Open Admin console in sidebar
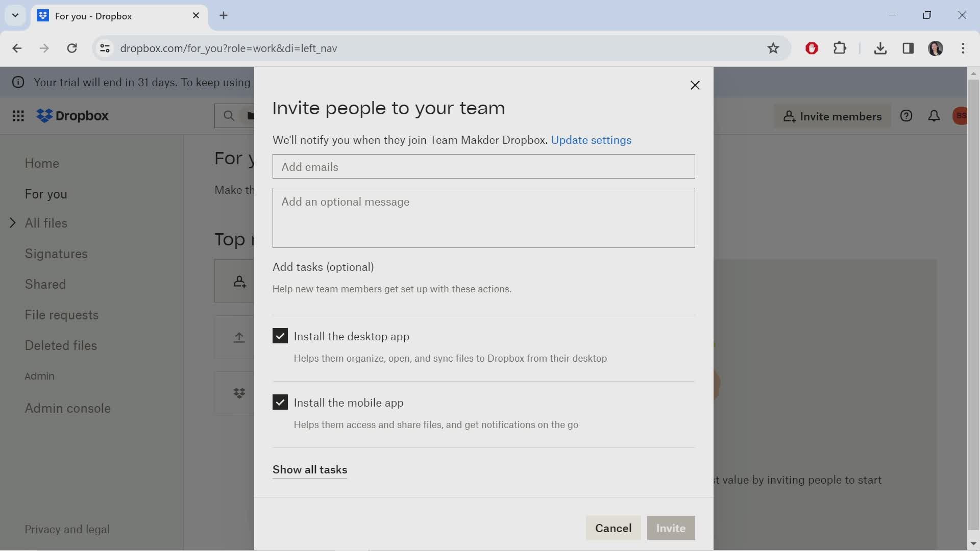Viewport: 980px width, 551px height. pyautogui.click(x=67, y=408)
